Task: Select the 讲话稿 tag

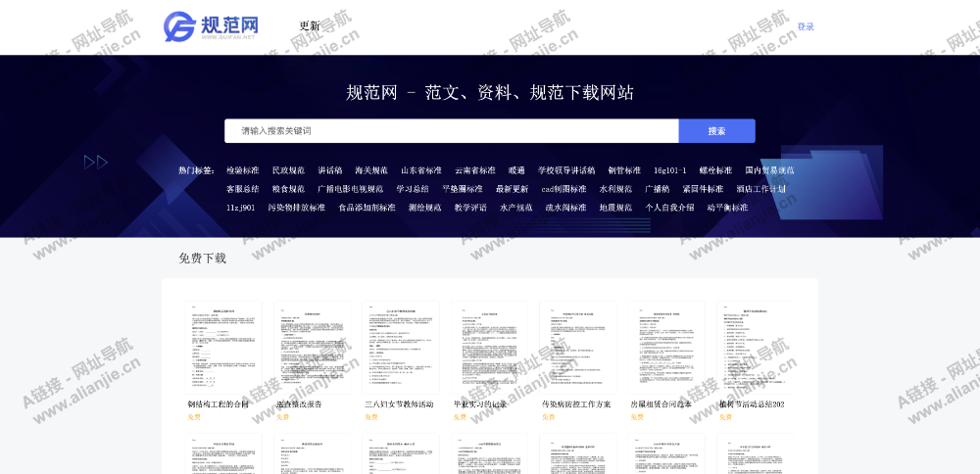Action: tap(329, 169)
